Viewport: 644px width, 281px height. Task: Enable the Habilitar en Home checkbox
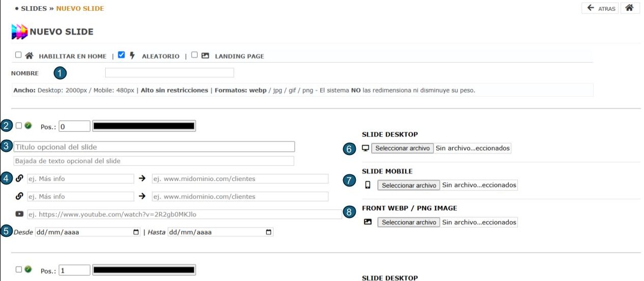click(x=18, y=55)
